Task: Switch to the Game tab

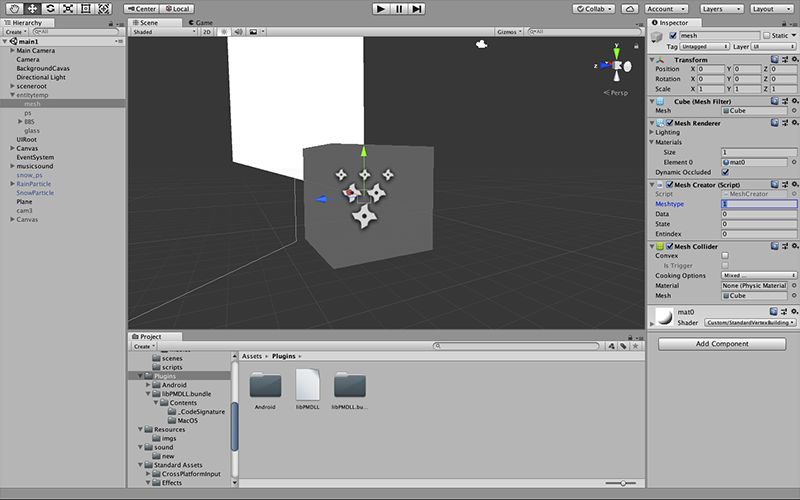Action: tap(201, 22)
